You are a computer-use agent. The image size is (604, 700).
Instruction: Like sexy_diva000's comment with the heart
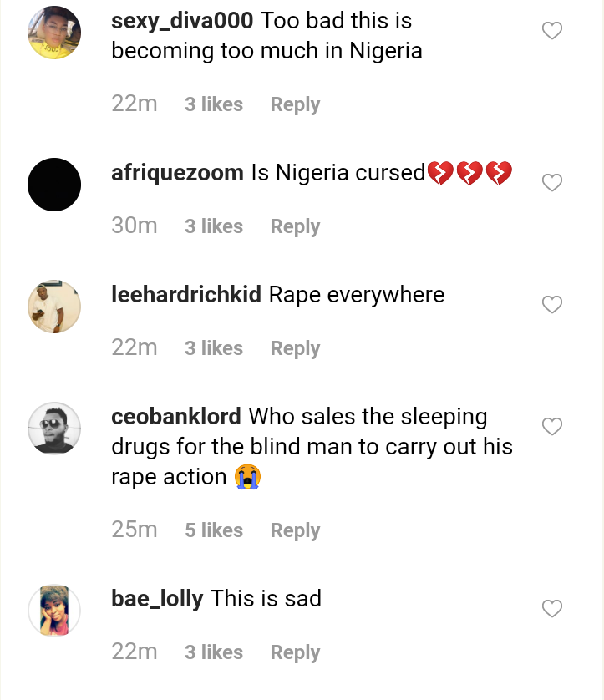point(552,32)
